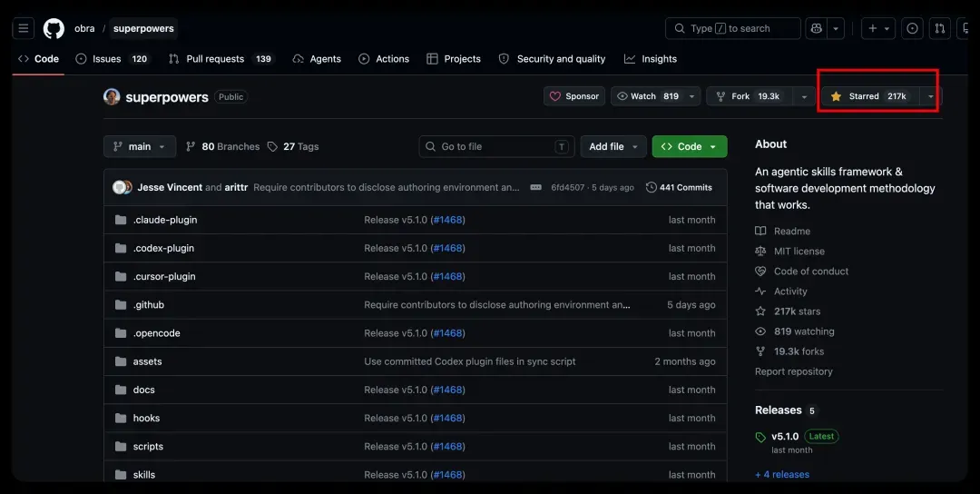
Task: Switch to the Projects tab
Action: click(x=454, y=59)
